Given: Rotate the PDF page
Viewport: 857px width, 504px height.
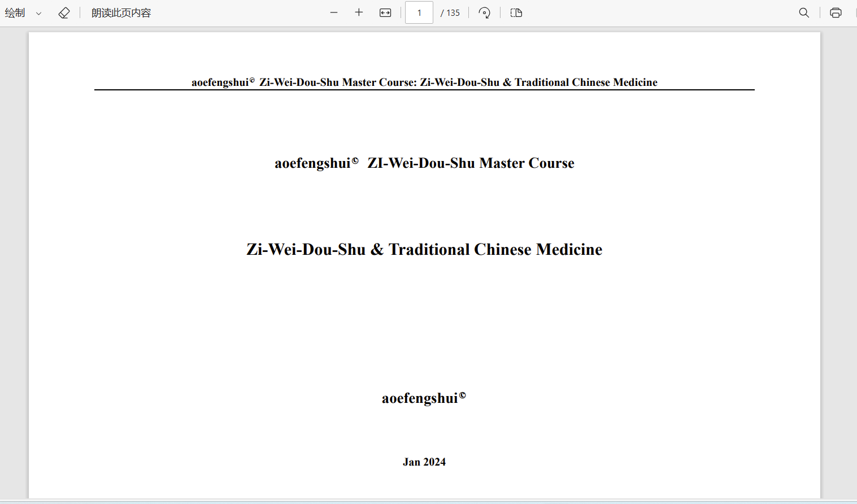Looking at the screenshot, I should (x=484, y=12).
